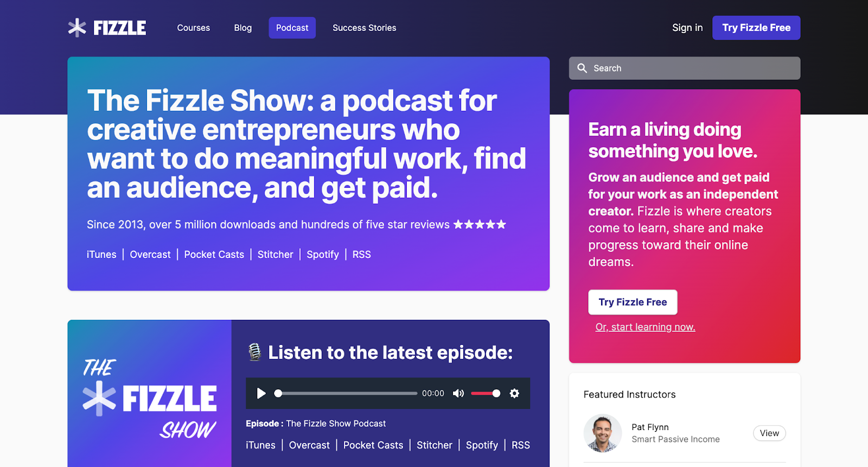This screenshot has height=467, width=868.
Task: Open Pocket Casts link below audio player
Action: [373, 445]
